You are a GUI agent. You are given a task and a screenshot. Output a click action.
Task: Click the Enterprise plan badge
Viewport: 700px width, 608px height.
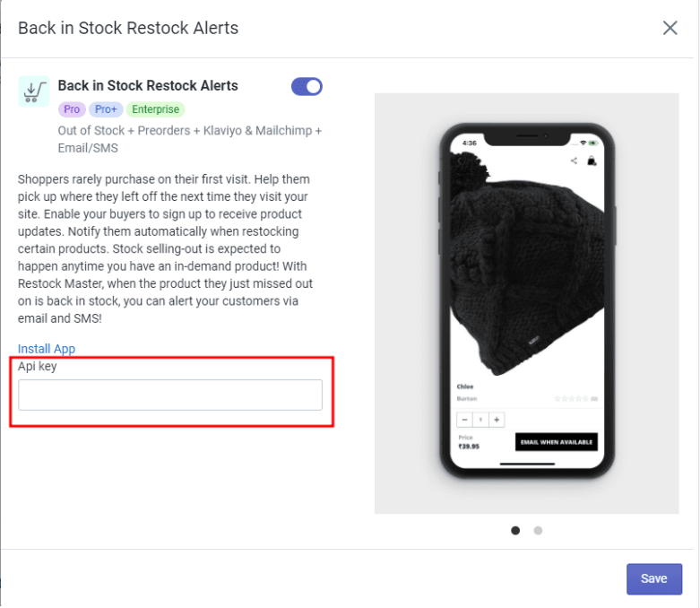click(155, 109)
